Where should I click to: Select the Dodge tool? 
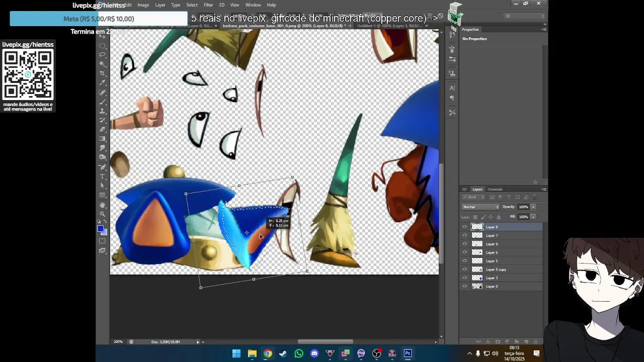[x=103, y=157]
